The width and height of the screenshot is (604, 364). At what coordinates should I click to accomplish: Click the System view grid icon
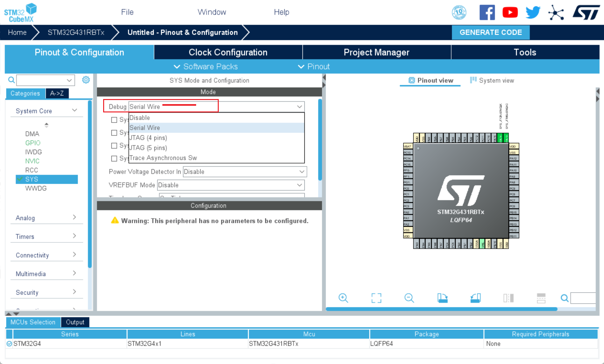click(x=473, y=80)
